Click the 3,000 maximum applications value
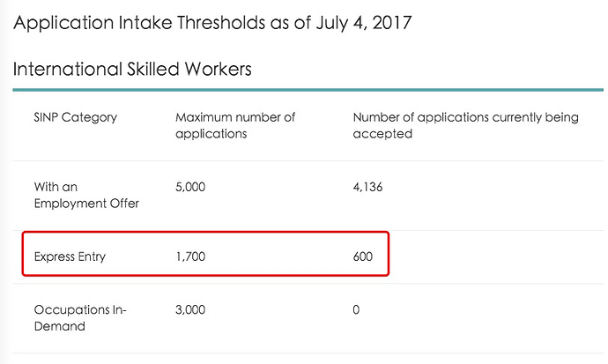The height and width of the screenshot is (364, 608). pos(194,310)
